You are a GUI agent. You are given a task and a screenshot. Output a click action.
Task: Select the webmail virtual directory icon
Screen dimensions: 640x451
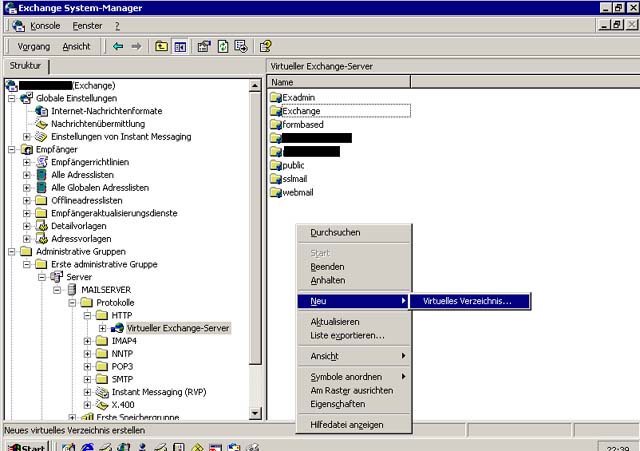coord(276,192)
